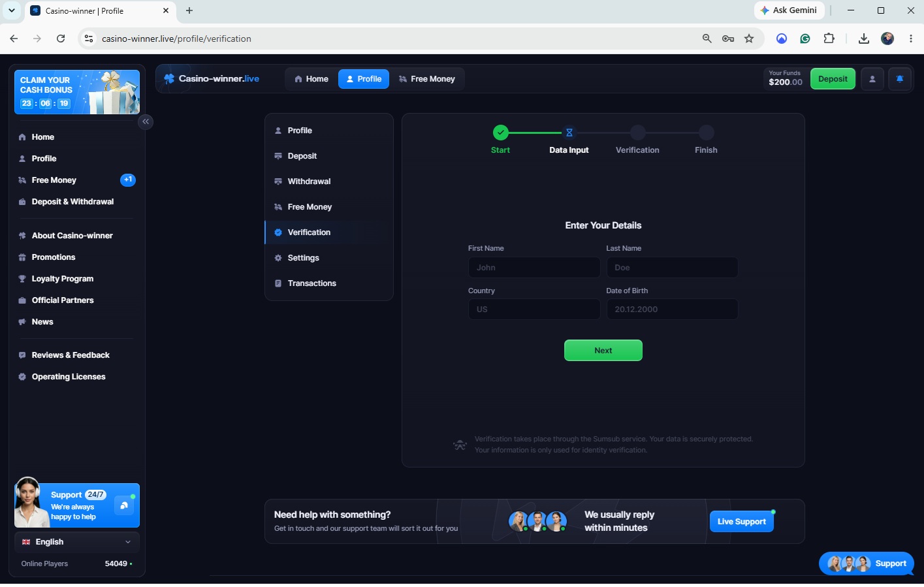This screenshot has width=924, height=587.
Task: Select Settings in profile menu
Action: 329,258
